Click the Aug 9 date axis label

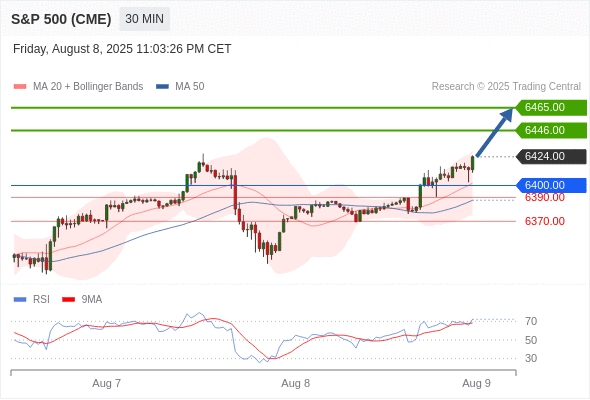(476, 383)
